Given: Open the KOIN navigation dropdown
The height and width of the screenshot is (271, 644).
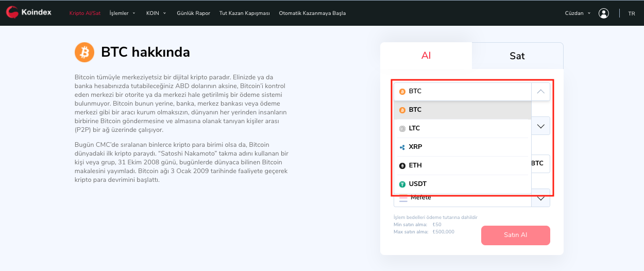Looking at the screenshot, I should coord(156,13).
